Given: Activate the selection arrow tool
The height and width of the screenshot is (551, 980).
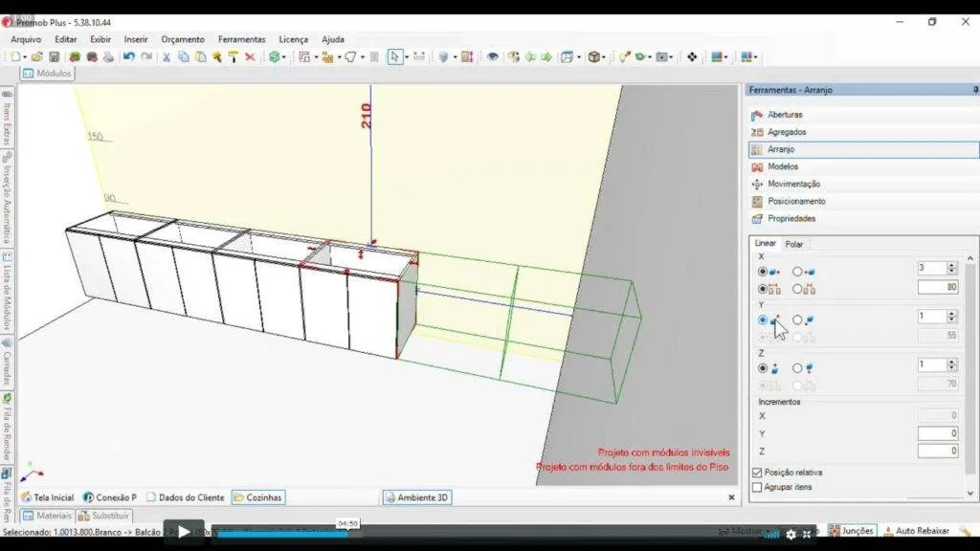Looking at the screenshot, I should [x=394, y=56].
